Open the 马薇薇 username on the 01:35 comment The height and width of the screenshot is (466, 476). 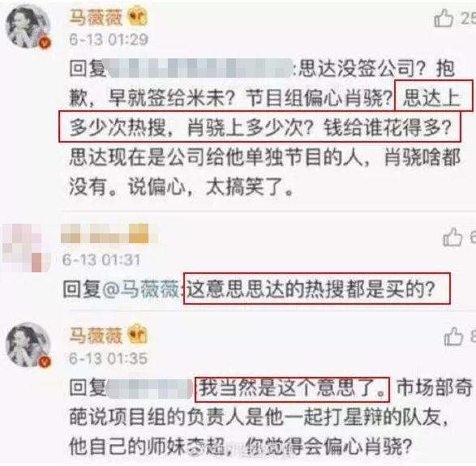coord(96,335)
